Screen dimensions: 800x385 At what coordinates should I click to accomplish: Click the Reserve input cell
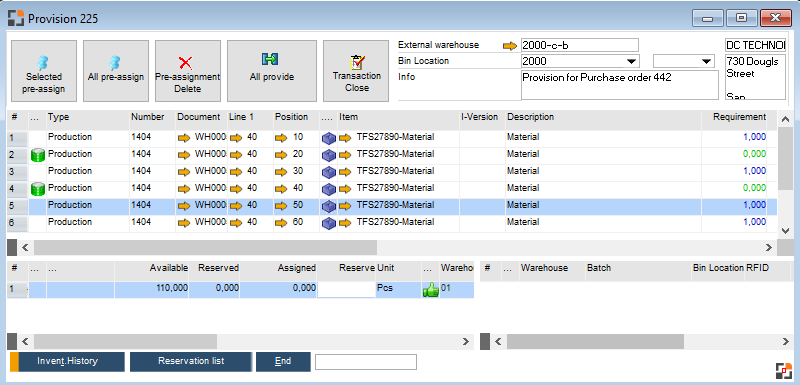[x=346, y=289]
